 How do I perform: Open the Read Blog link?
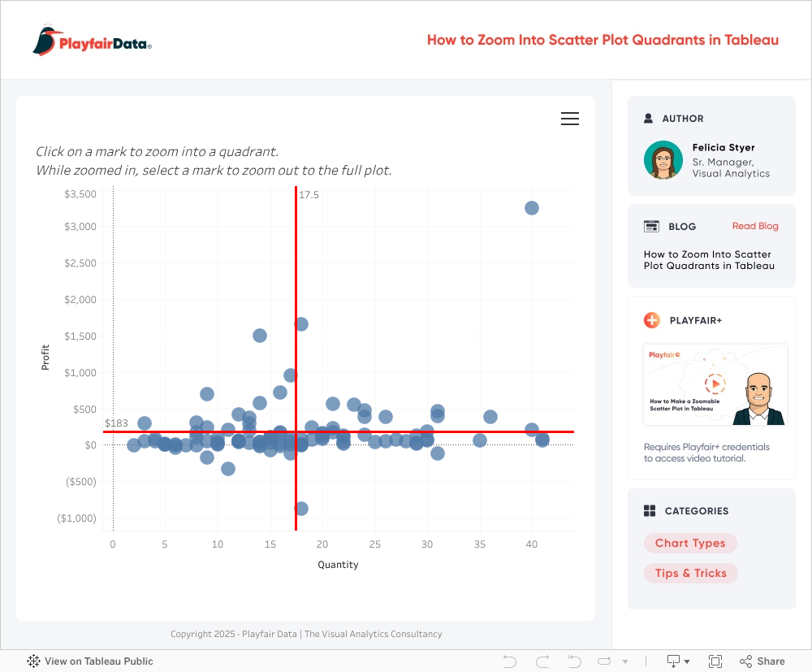pos(755,226)
